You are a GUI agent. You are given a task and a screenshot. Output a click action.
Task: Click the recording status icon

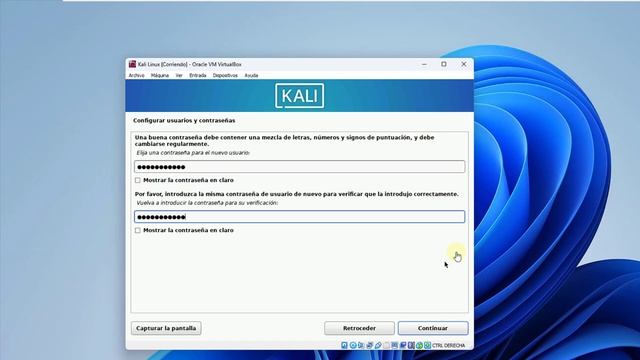(403, 345)
